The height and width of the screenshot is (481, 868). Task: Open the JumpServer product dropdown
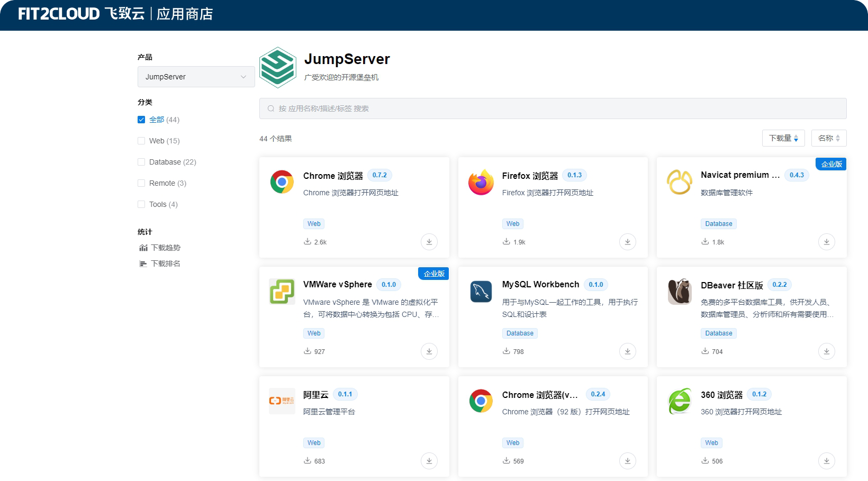196,77
